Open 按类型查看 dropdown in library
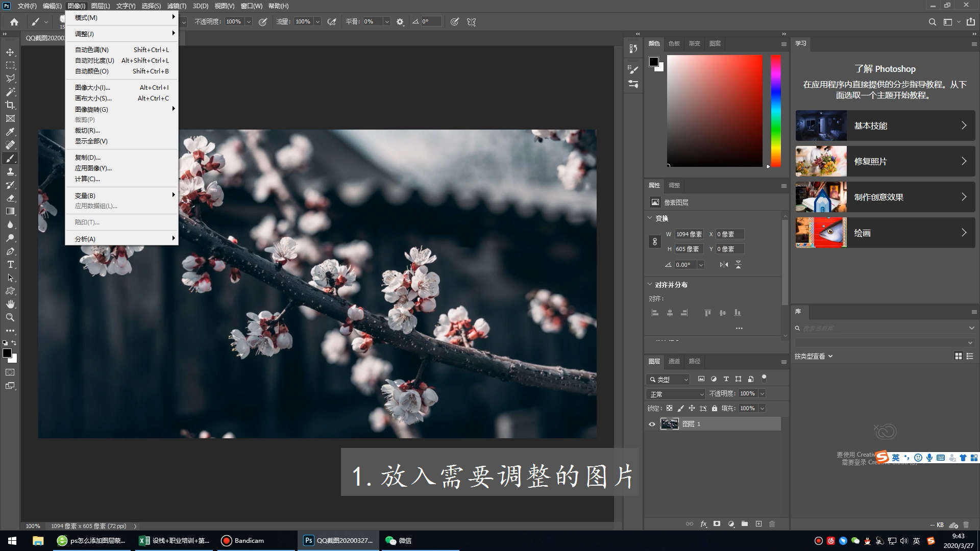 point(814,356)
